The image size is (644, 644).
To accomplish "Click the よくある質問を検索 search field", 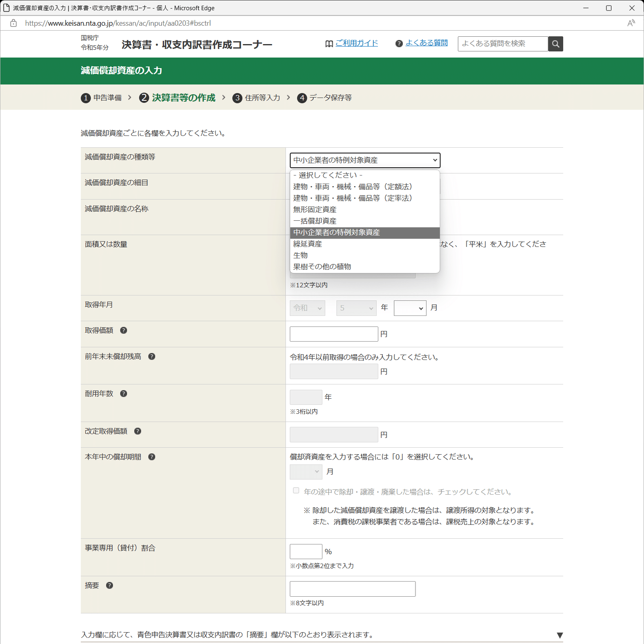I will 503,44.
